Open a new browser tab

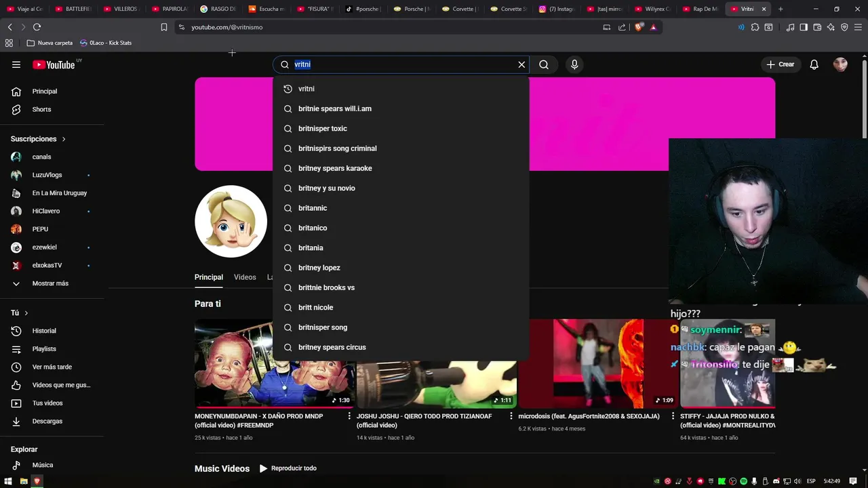pos(781,9)
